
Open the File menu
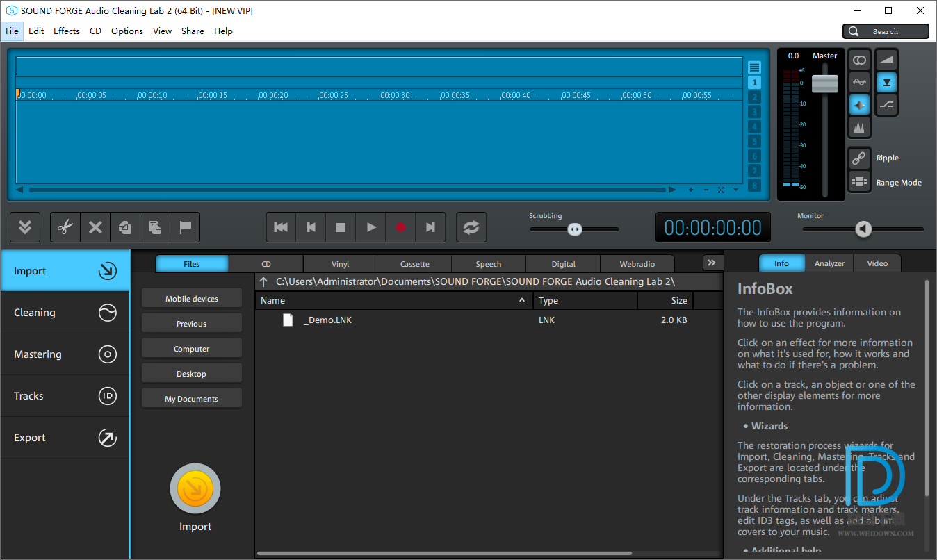12,31
